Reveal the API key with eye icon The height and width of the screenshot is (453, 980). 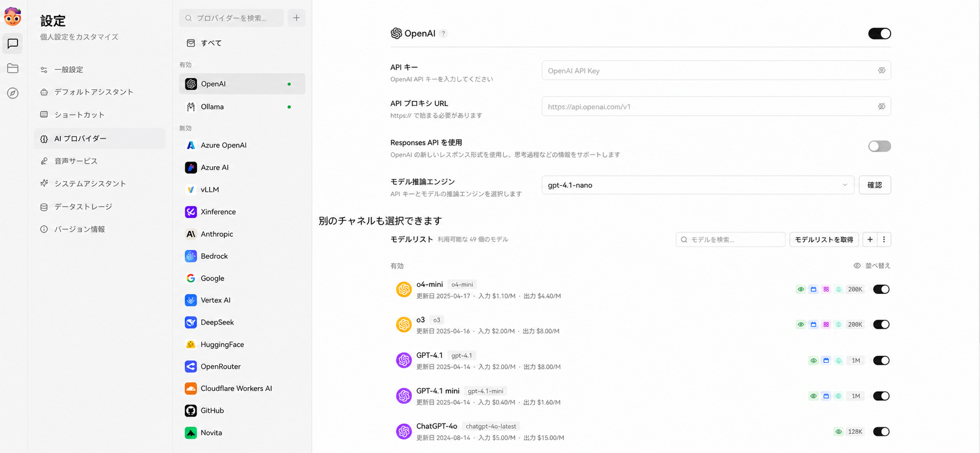[882, 71]
